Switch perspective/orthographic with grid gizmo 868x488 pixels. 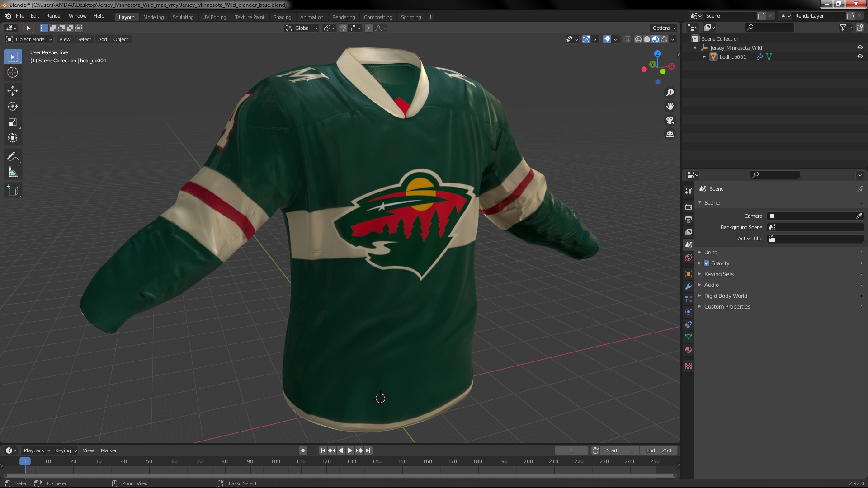click(670, 134)
